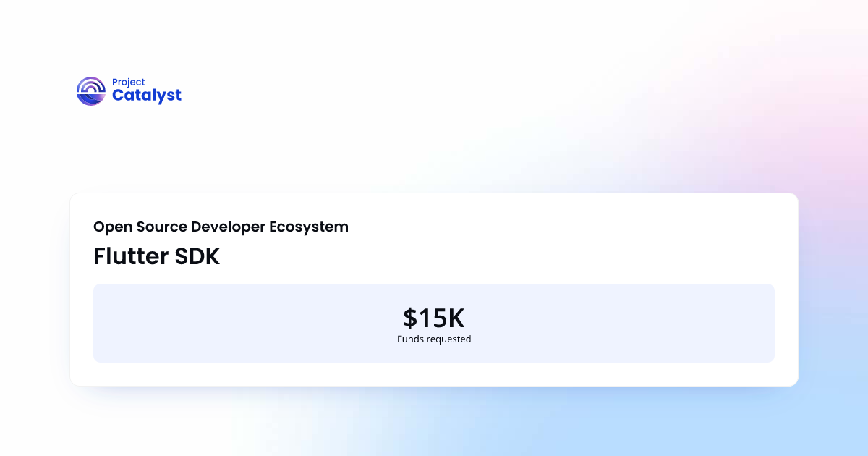Click the "Project Catalyst" wordmark text

point(147,91)
